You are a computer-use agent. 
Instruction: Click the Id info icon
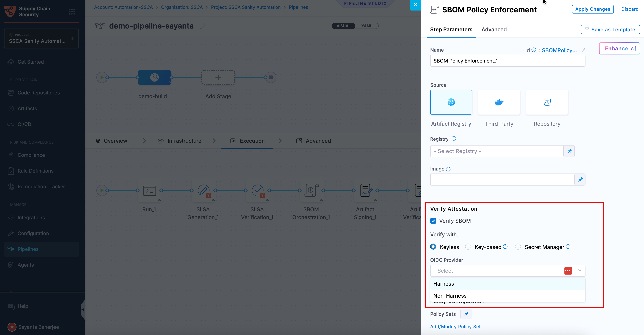point(534,50)
